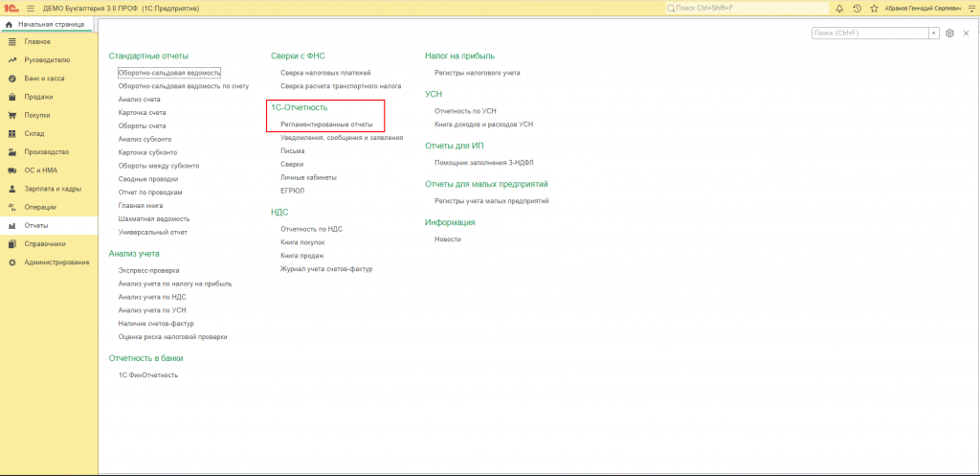Click the panel search field Ctrl+F
This screenshot has width=980, height=476.
click(870, 34)
